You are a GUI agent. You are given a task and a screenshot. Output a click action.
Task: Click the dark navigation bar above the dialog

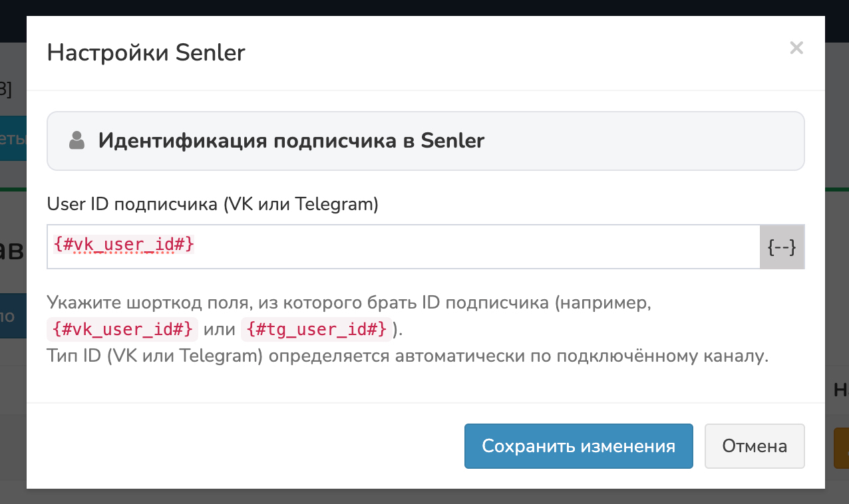click(424, 7)
